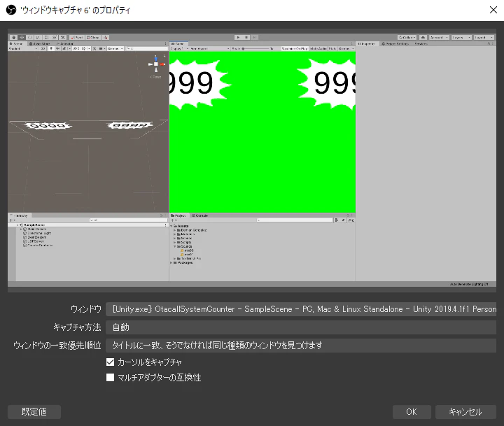Click the カーソルをキャプチャ checkbox label text

(x=150, y=362)
